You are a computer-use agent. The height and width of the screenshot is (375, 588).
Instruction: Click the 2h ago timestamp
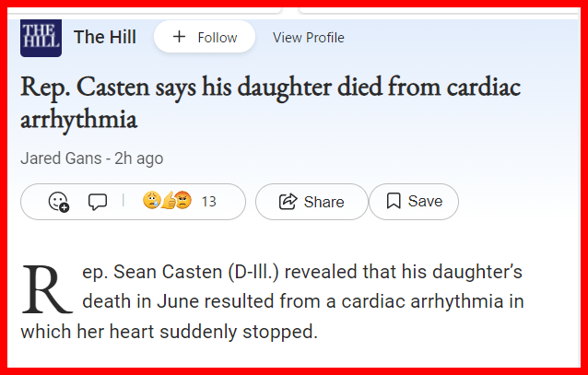pos(138,158)
